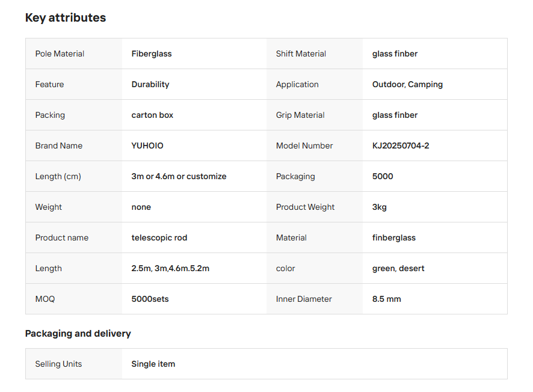The width and height of the screenshot is (533, 392).
Task: Click the Shift Material label
Action: (301, 54)
